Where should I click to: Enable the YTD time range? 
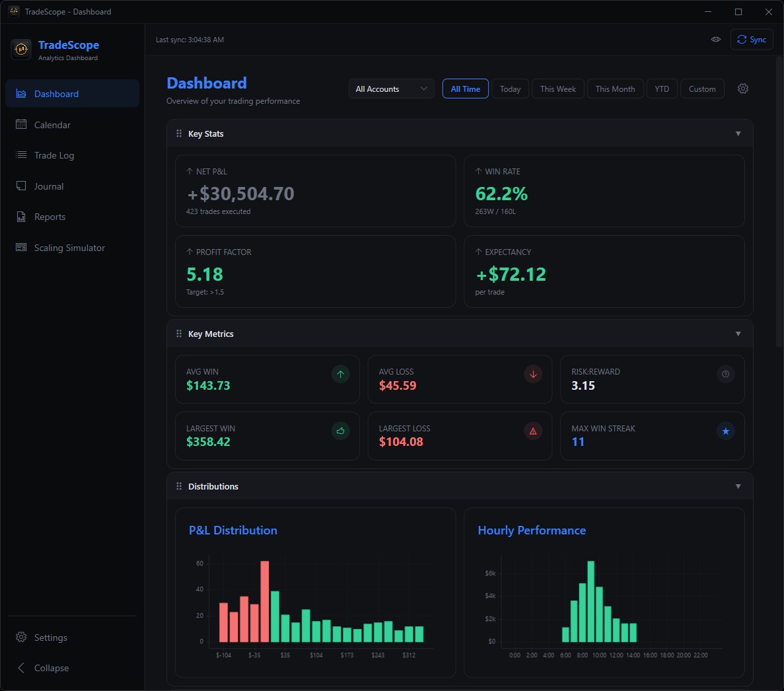(662, 89)
